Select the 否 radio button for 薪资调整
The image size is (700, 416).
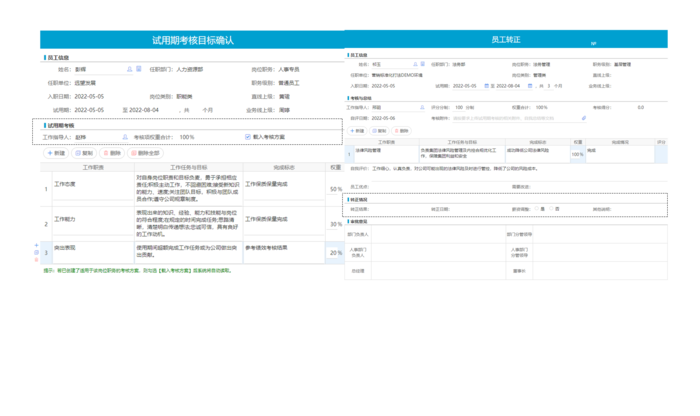point(550,208)
